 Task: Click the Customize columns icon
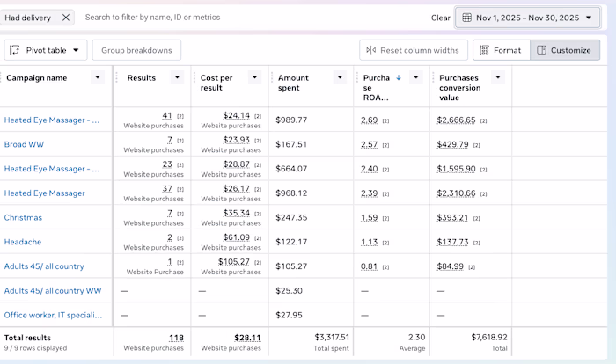point(541,50)
